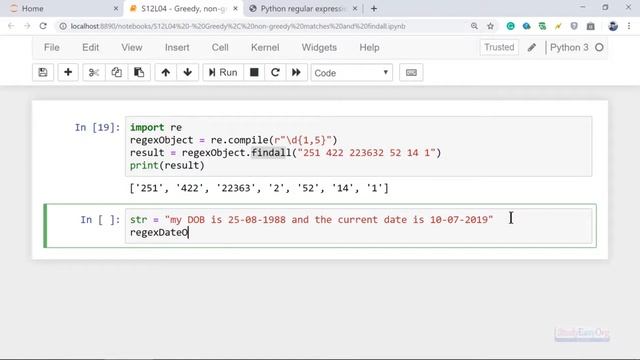640x360 pixels.
Task: Click the print(result) code line
Action: 167,165
